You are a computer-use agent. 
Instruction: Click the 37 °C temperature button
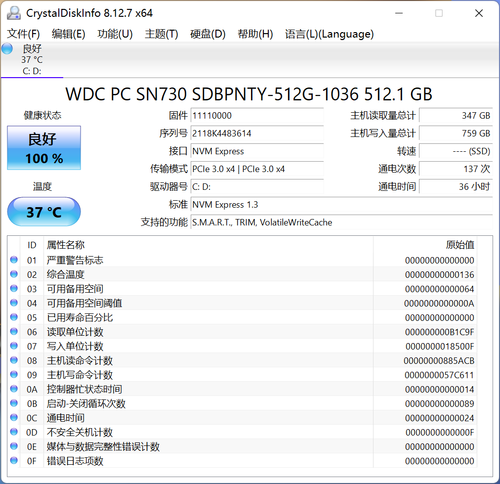click(44, 212)
